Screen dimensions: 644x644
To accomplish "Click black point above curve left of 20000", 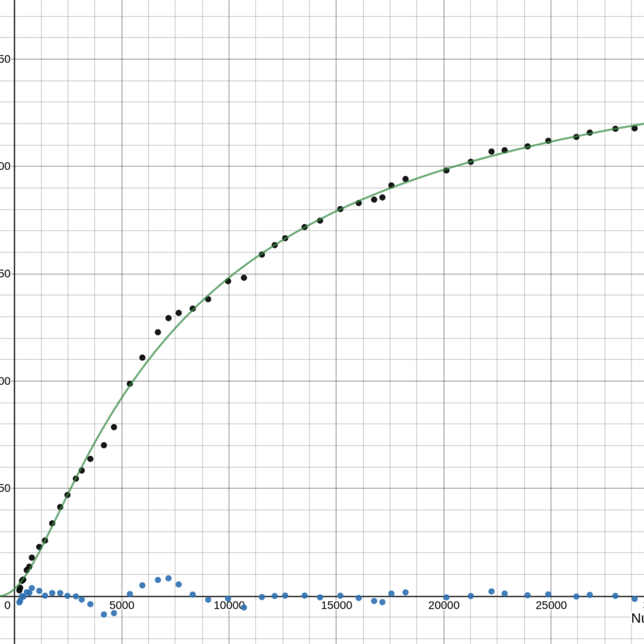I will (406, 179).
